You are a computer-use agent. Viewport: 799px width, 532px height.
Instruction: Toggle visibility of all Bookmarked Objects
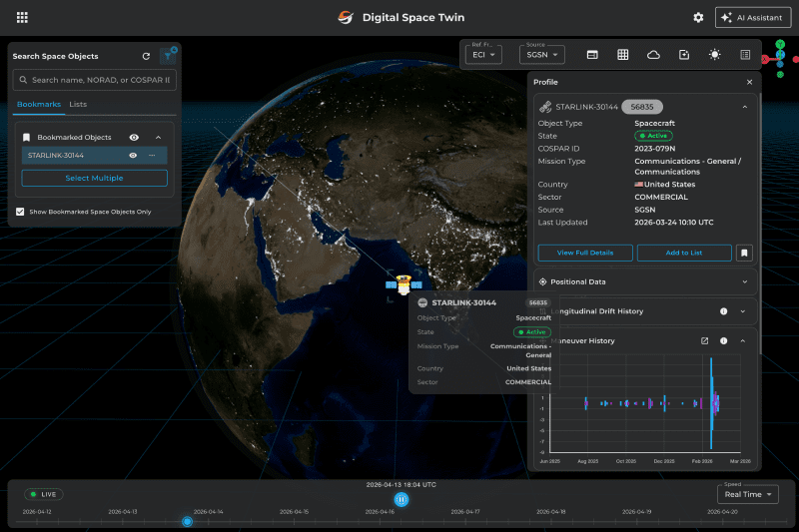click(x=134, y=138)
